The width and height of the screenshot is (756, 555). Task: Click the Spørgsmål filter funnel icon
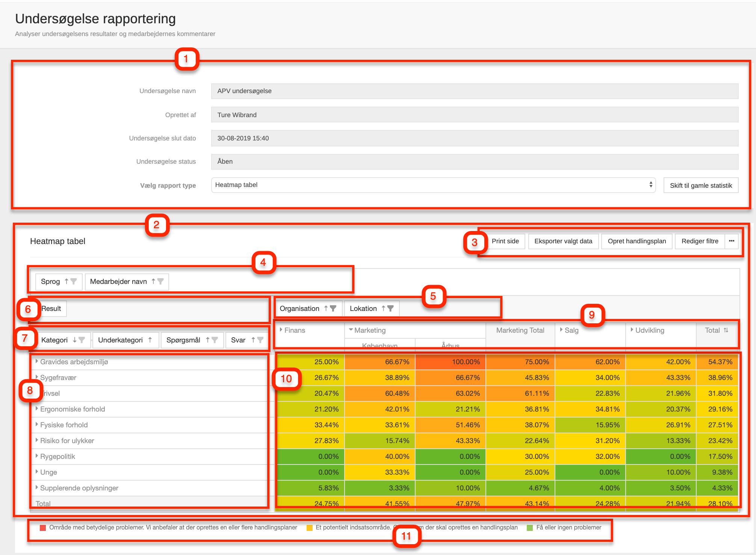pyautogui.click(x=215, y=340)
